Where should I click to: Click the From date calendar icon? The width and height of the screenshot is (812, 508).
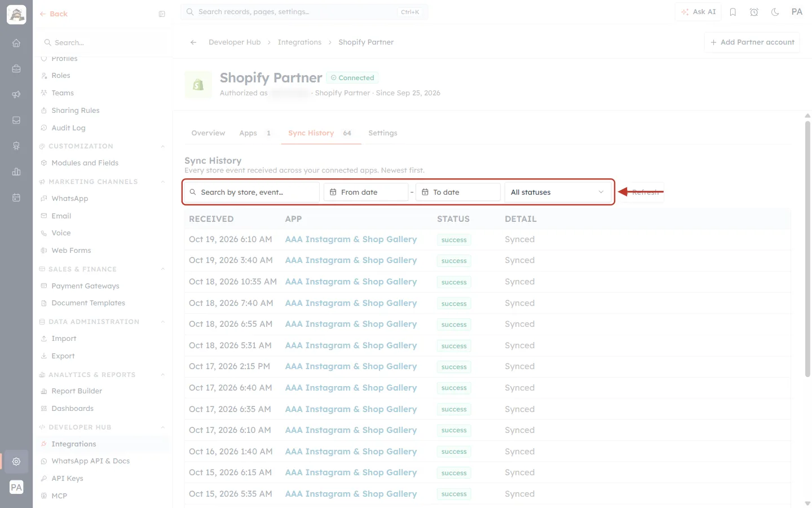click(x=333, y=192)
